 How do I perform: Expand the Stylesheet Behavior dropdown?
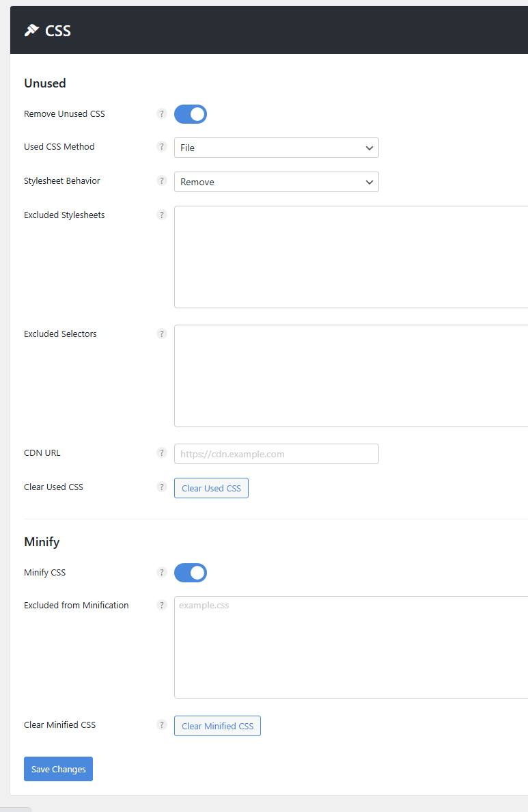pos(276,182)
